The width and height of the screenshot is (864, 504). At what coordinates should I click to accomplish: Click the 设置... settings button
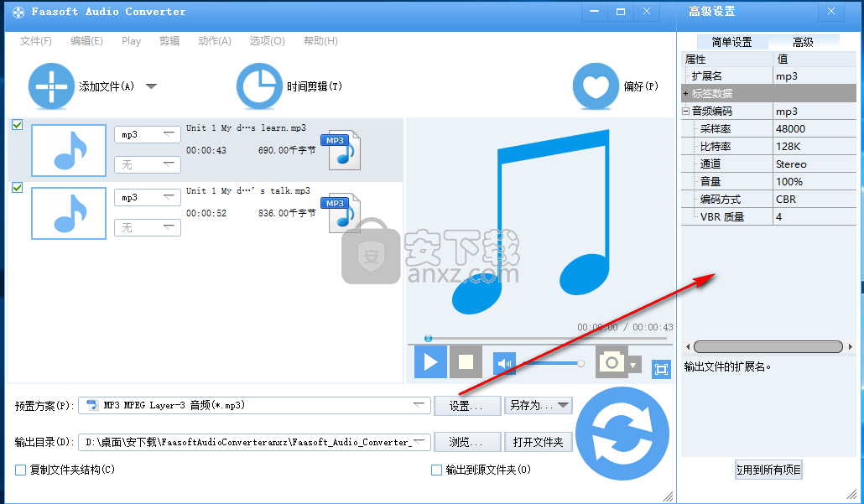point(467,406)
